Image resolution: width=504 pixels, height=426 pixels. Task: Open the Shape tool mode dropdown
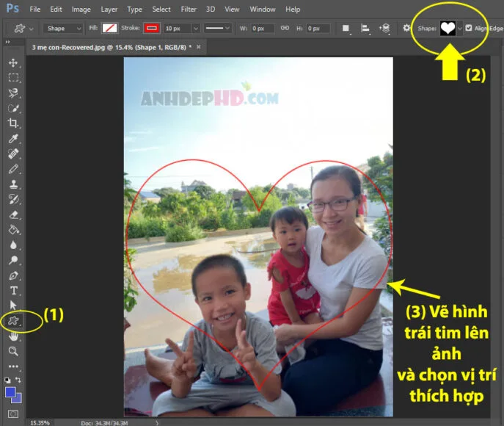pyautogui.click(x=63, y=29)
